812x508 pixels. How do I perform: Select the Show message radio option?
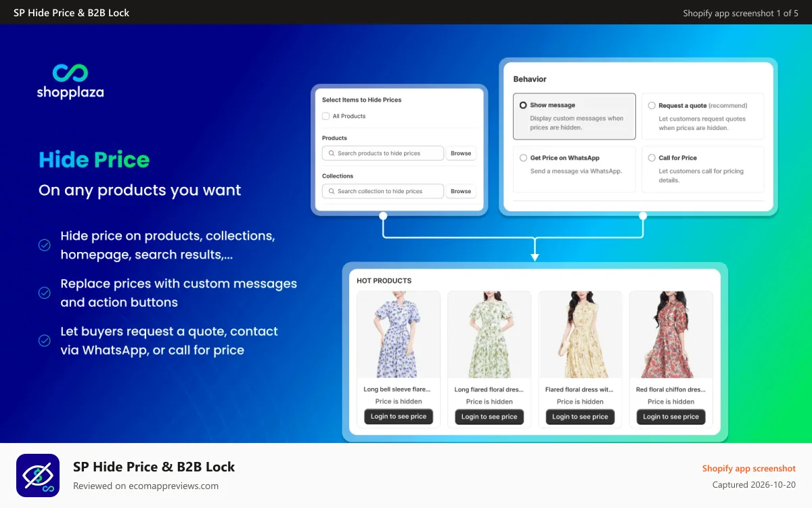pos(523,106)
